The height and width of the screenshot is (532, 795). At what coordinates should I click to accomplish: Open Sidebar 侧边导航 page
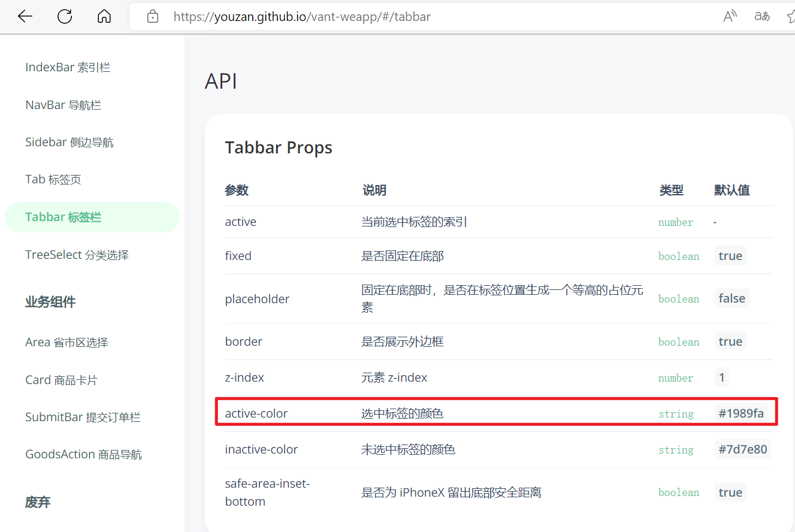coord(69,142)
